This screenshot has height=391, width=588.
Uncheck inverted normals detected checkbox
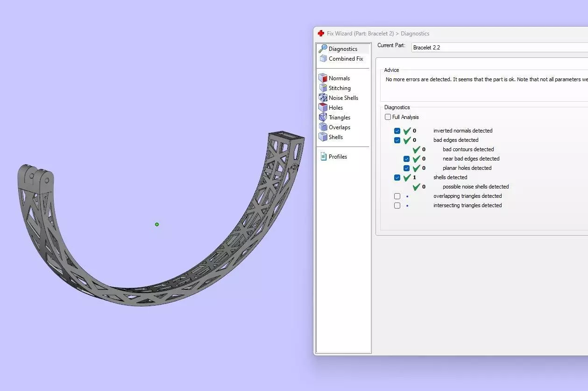click(x=397, y=131)
